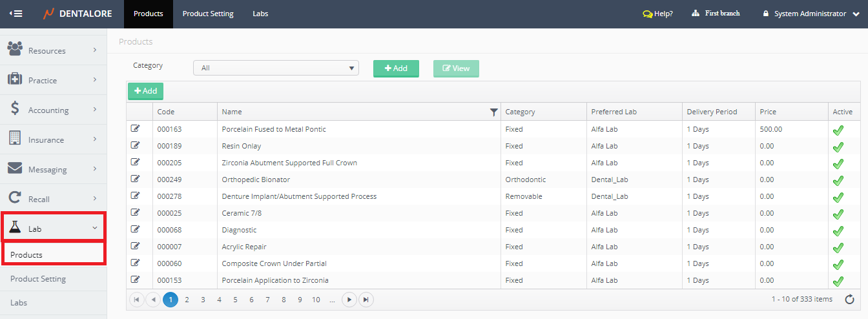Image resolution: width=868 pixels, height=319 pixels.
Task: Go to next page using arrow icon
Action: [x=349, y=300]
